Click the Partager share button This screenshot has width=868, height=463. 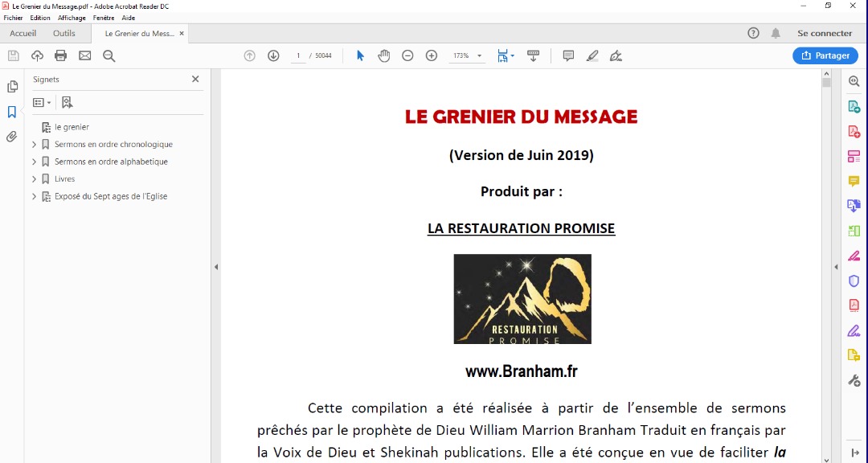pos(825,55)
